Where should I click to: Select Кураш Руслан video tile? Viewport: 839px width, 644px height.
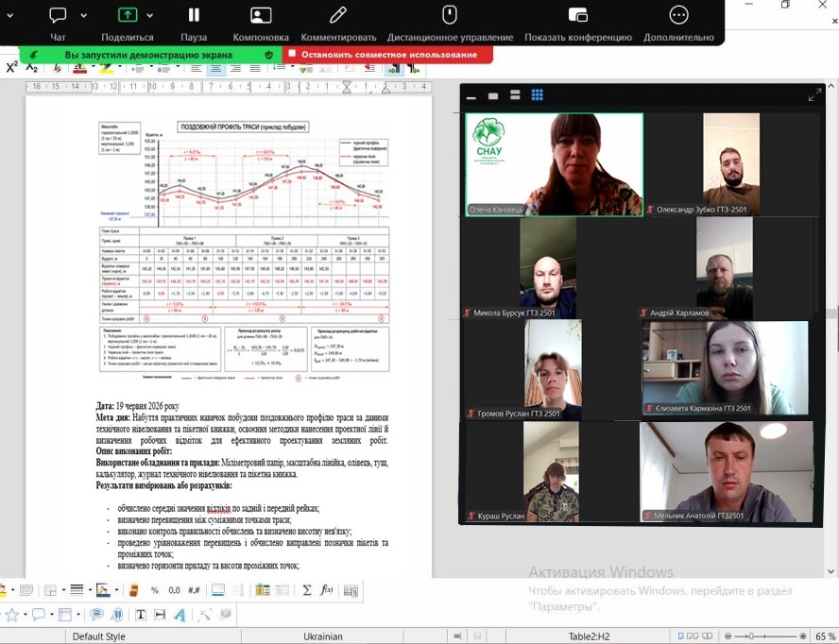tap(552, 472)
